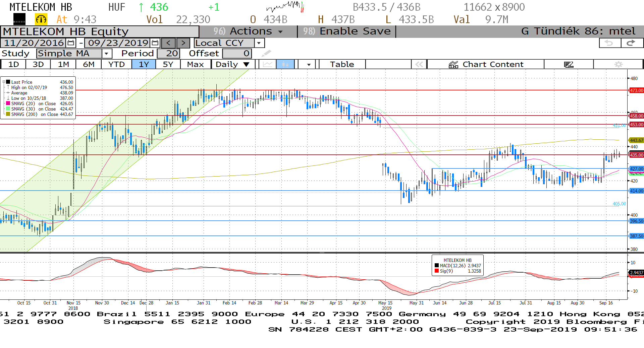
Task: Click the Period value field
Action: [169, 54]
